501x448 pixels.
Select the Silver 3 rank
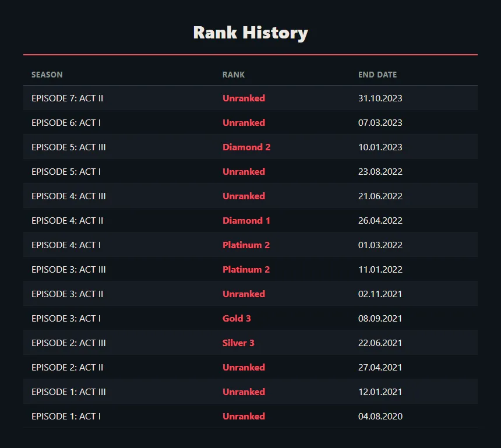tap(238, 343)
